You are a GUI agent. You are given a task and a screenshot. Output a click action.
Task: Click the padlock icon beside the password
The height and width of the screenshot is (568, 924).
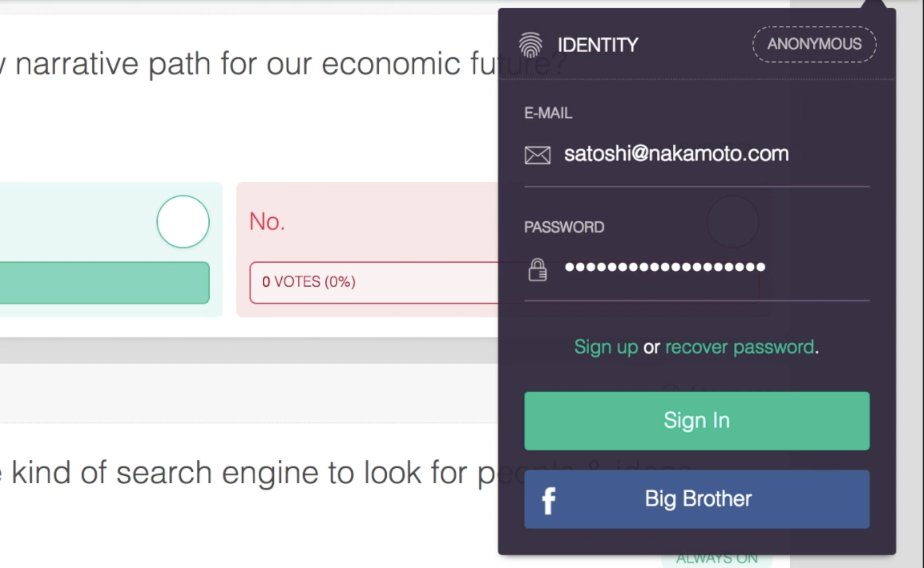coord(537,270)
